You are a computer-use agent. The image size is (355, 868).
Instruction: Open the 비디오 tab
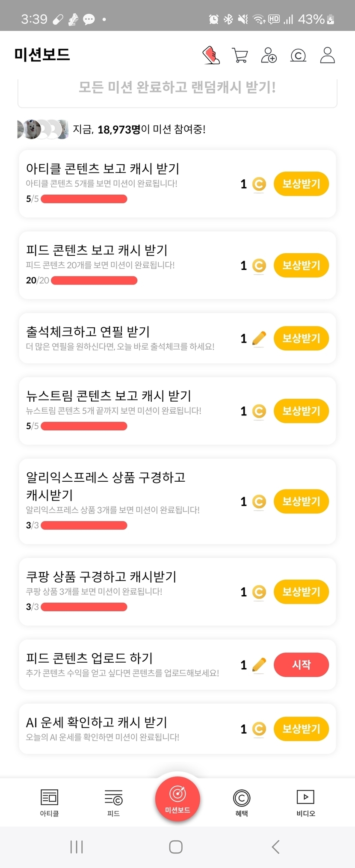click(305, 803)
